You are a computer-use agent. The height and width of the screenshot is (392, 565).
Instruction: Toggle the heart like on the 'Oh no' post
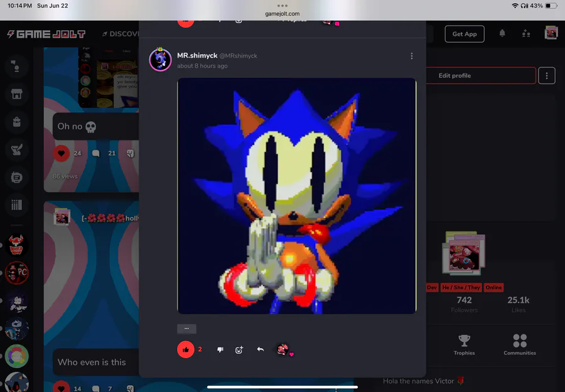(x=62, y=153)
